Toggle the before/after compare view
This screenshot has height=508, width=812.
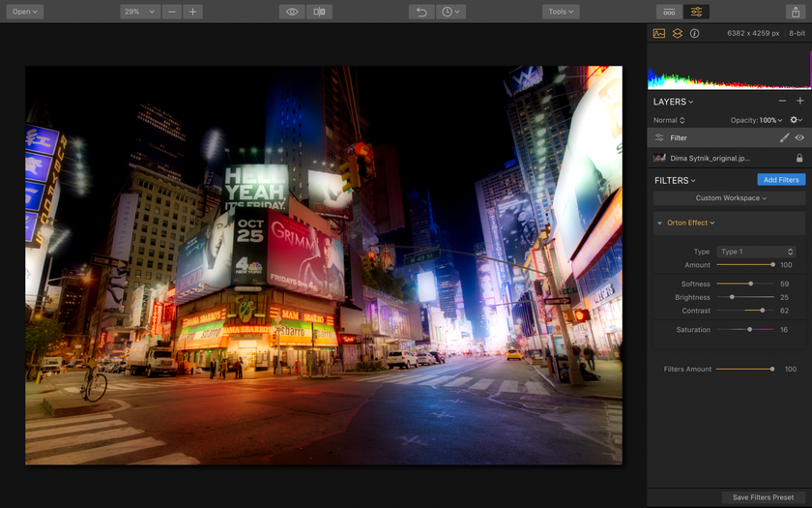click(320, 12)
